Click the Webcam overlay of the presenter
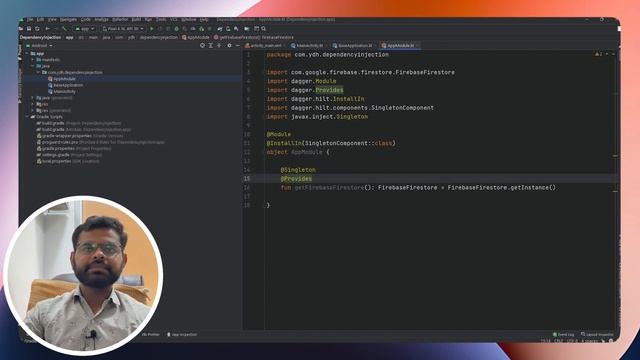The width and height of the screenshot is (640, 360). [x=83, y=276]
